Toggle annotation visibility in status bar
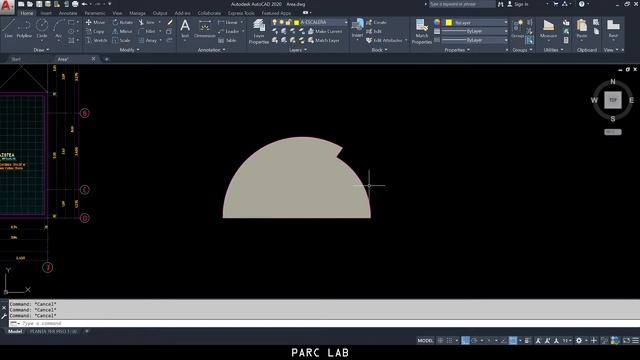Image resolution: width=640 pixels, height=360 pixels. pyautogui.click(x=538, y=340)
